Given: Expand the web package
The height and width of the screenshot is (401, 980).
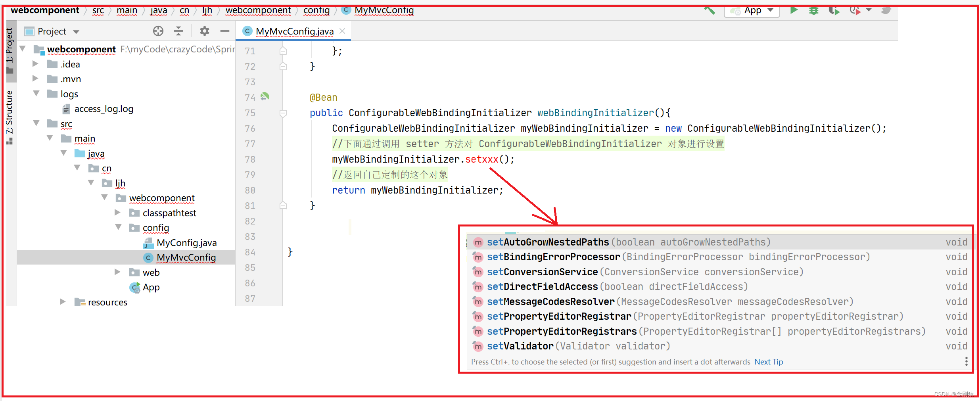Looking at the screenshot, I should click(117, 272).
